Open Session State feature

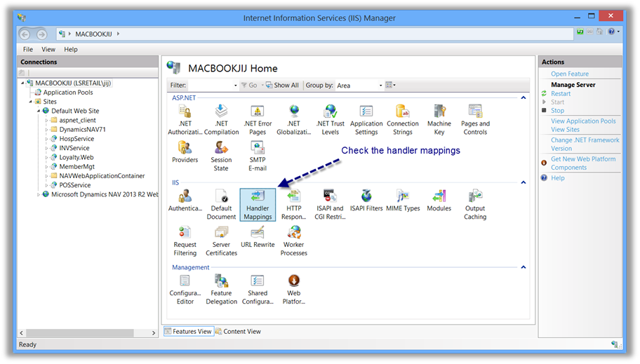click(x=221, y=156)
